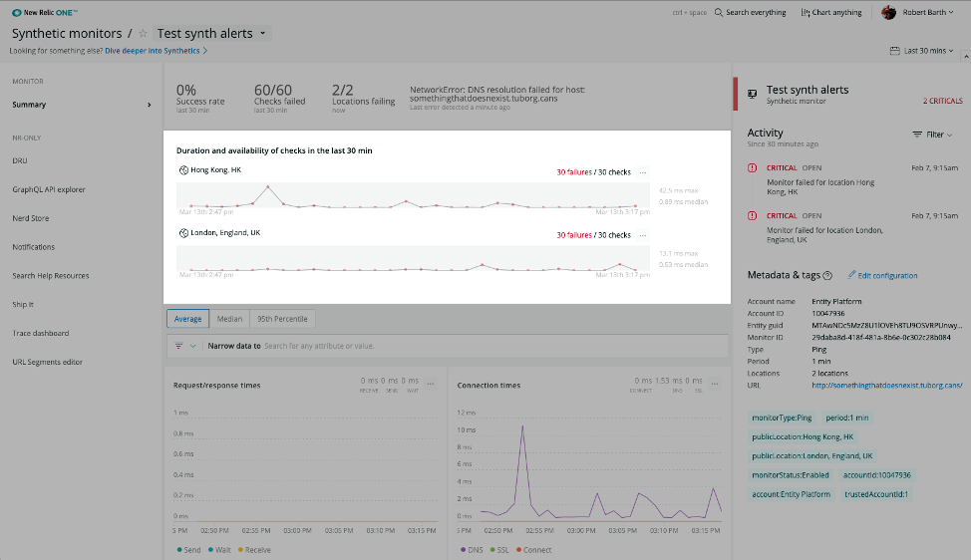Click the right panel scroll up arrow
The width and height of the screenshot is (971, 560).
point(965,57)
